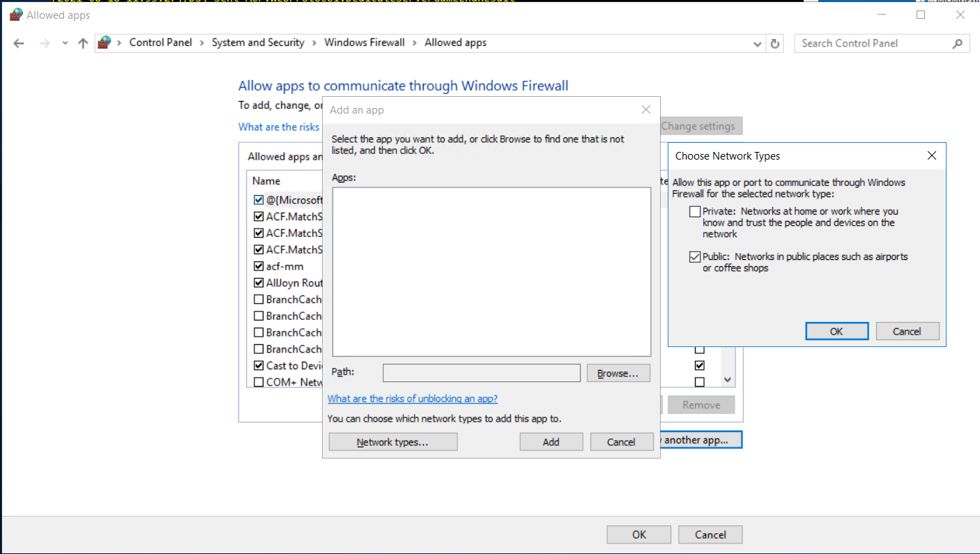Click inside the empty Apps list
The image size is (980, 554).
(491, 272)
